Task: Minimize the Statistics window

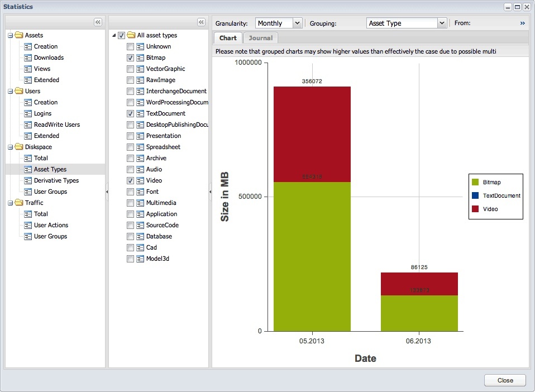Action: [508, 7]
